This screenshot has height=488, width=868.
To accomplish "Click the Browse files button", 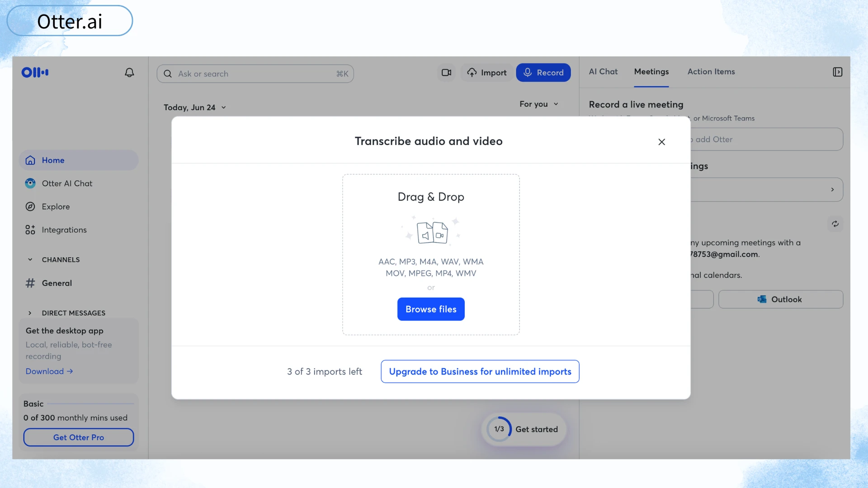I will click(431, 309).
